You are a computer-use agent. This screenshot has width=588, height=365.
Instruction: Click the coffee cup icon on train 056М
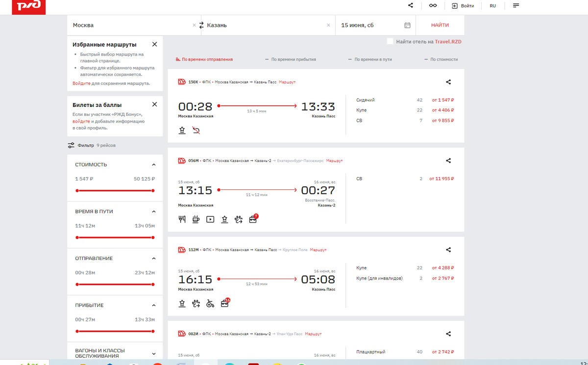[196, 219]
